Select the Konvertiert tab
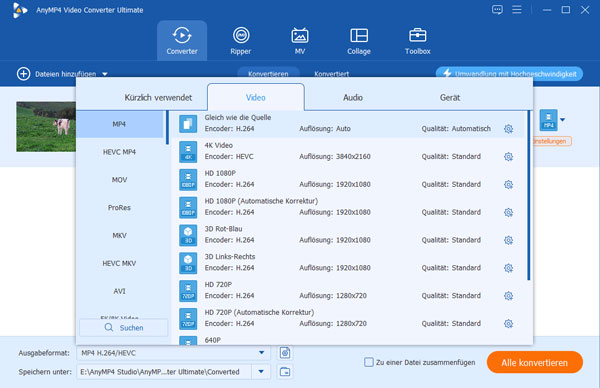Image resolution: width=600 pixels, height=388 pixels. (x=331, y=73)
